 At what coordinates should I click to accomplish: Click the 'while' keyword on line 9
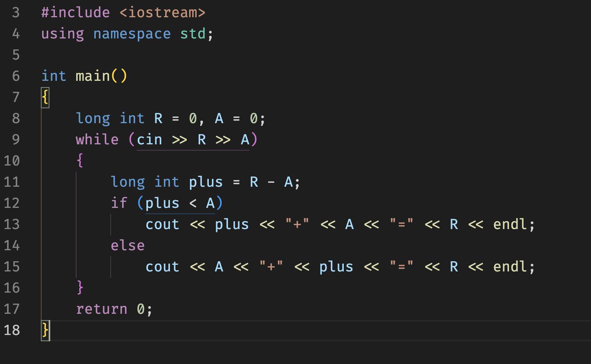[x=97, y=140]
